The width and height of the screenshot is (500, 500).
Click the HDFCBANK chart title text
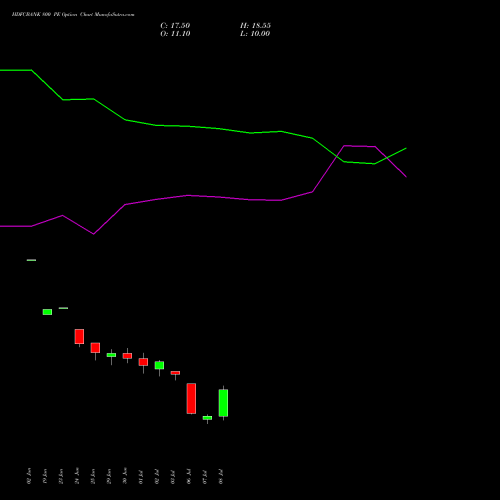click(x=73, y=15)
